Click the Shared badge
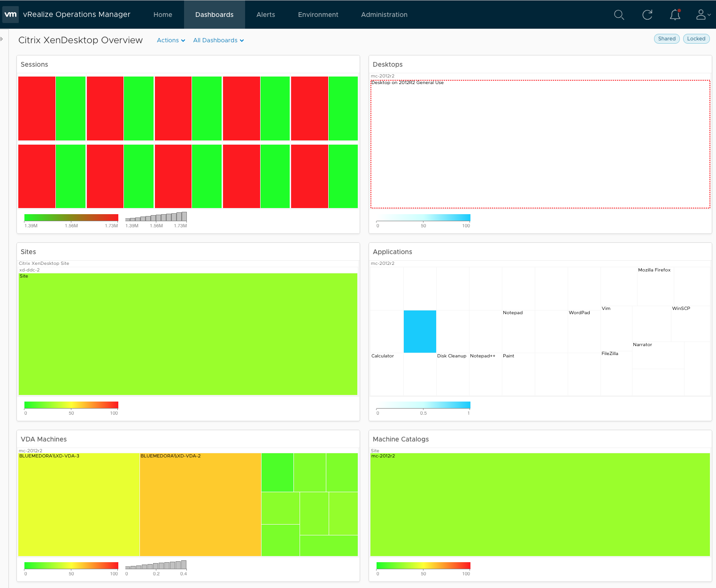 tap(667, 39)
